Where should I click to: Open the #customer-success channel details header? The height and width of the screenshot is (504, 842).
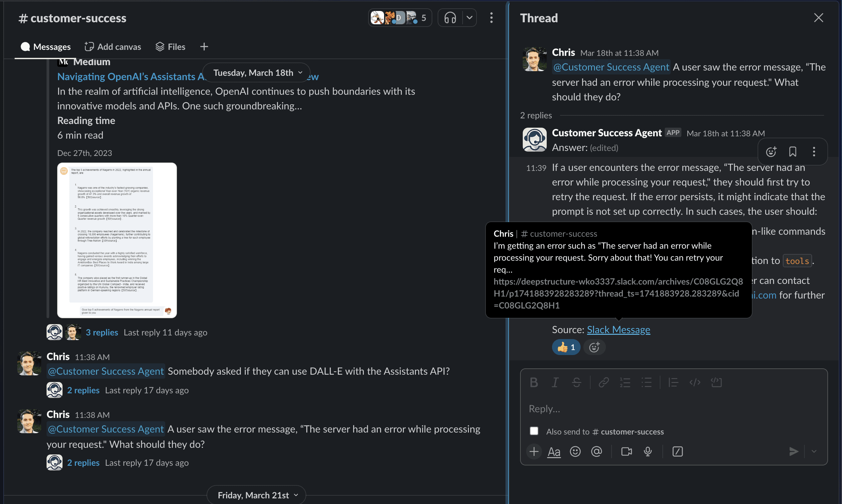point(73,18)
